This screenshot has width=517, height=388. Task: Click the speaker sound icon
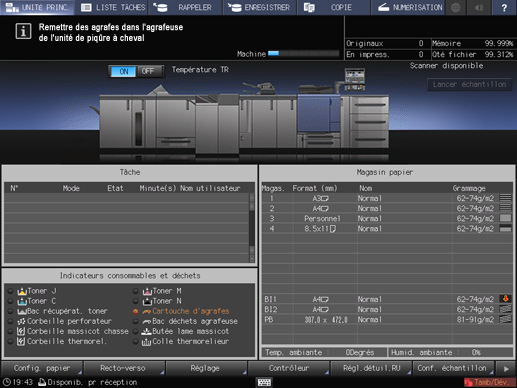click(x=479, y=7)
